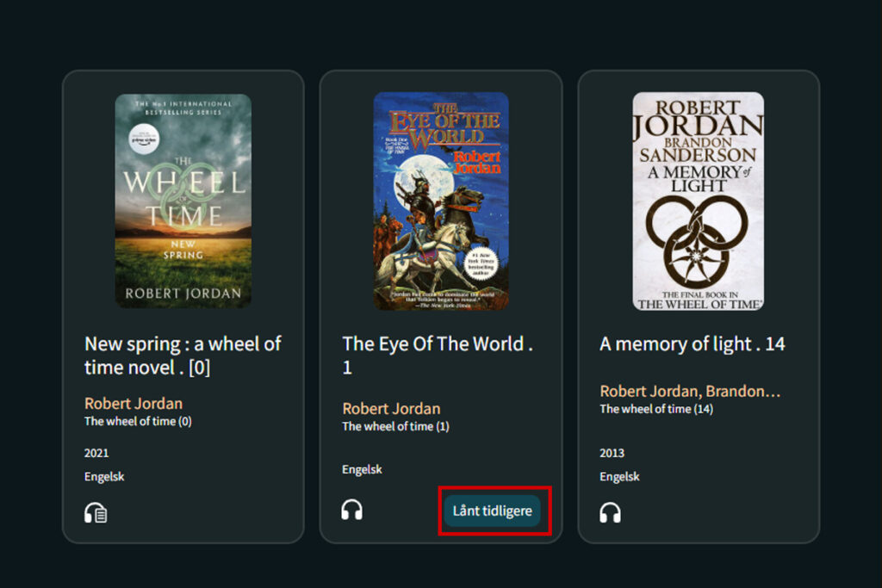
Task: Click the year 2013 on A Memory of Light card
Action: point(612,453)
